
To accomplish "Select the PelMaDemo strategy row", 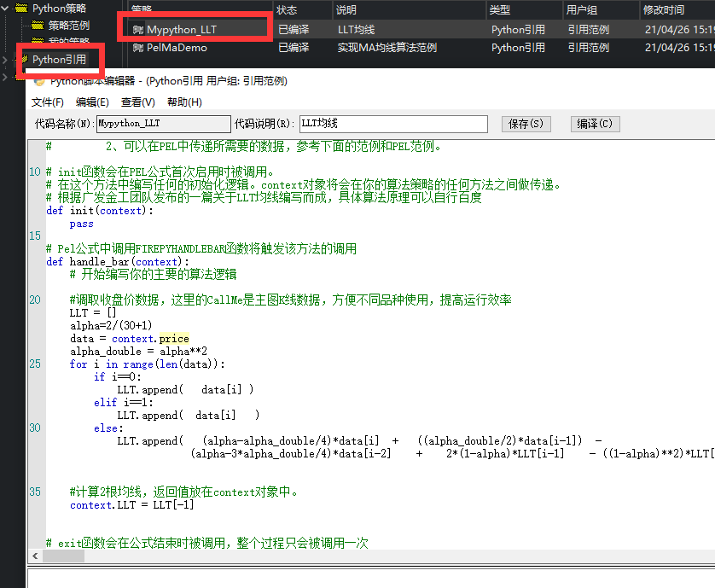I will [421, 48].
